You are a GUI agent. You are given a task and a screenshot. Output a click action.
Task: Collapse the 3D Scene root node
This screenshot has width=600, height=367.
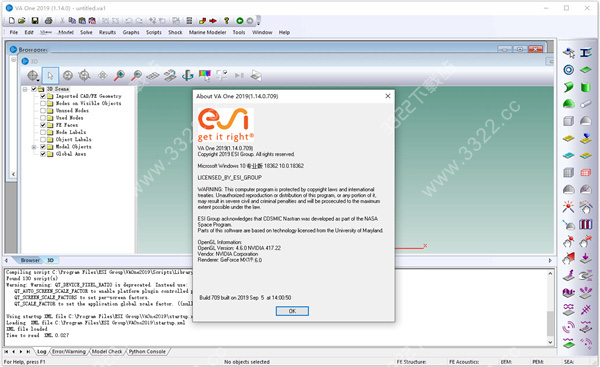25,89
